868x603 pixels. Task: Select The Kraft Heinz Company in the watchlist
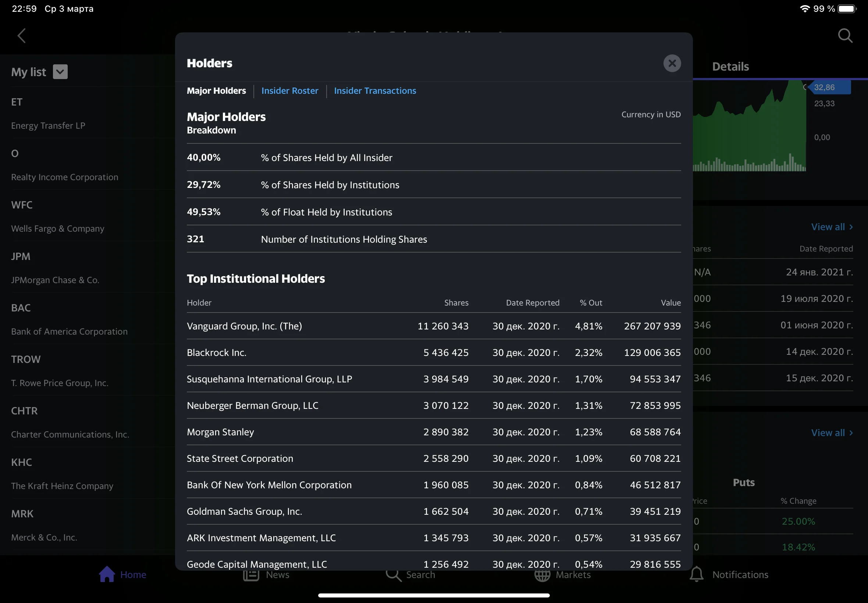87,472
